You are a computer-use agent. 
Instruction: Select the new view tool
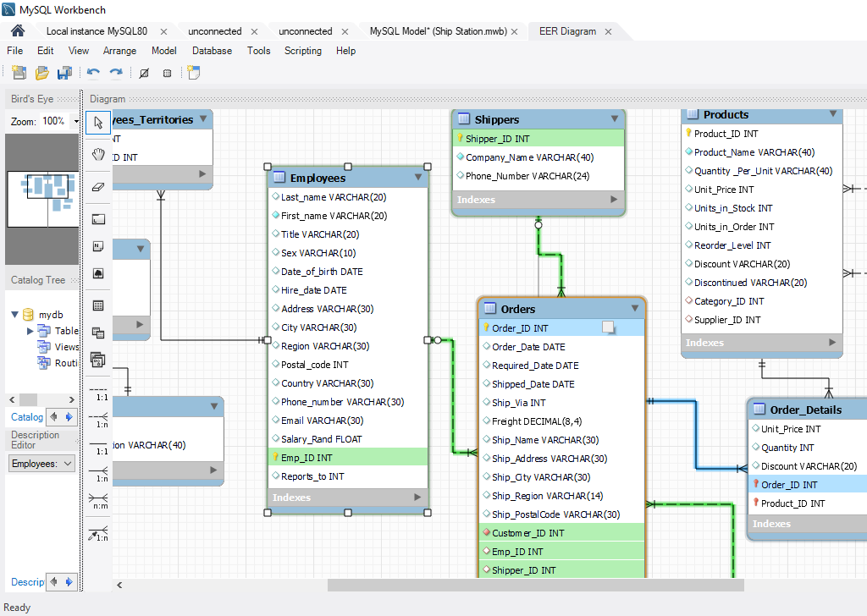click(98, 333)
